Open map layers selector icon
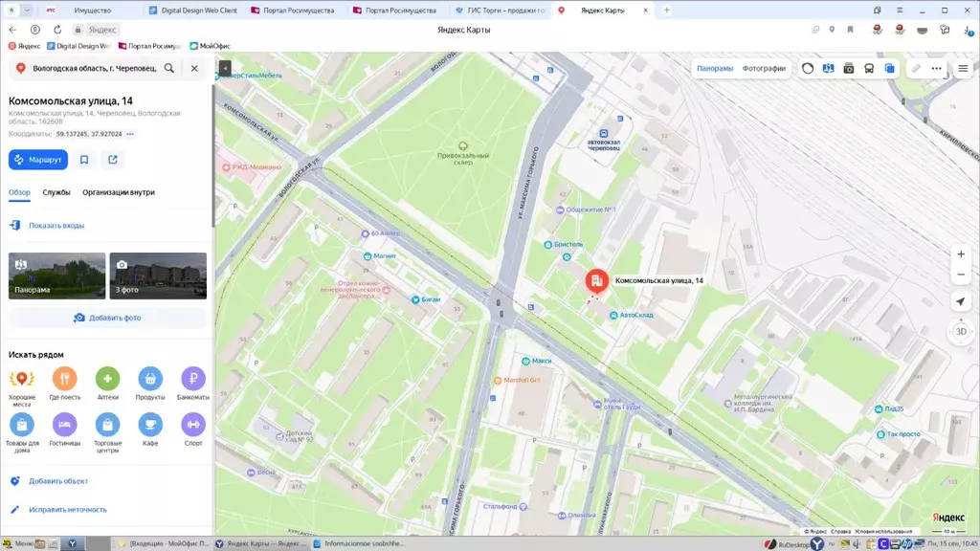 (889, 68)
